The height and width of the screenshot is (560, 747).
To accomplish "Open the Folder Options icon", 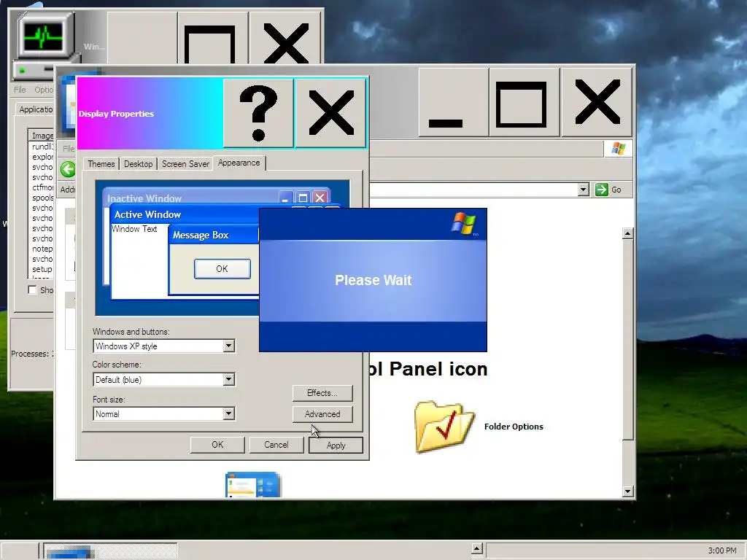I will (x=444, y=427).
